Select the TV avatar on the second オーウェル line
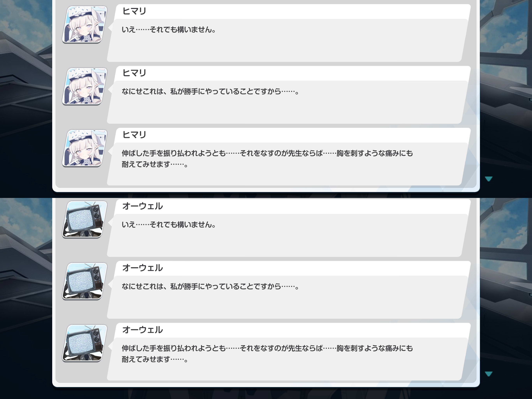This screenshot has height=399, width=532. [x=85, y=281]
